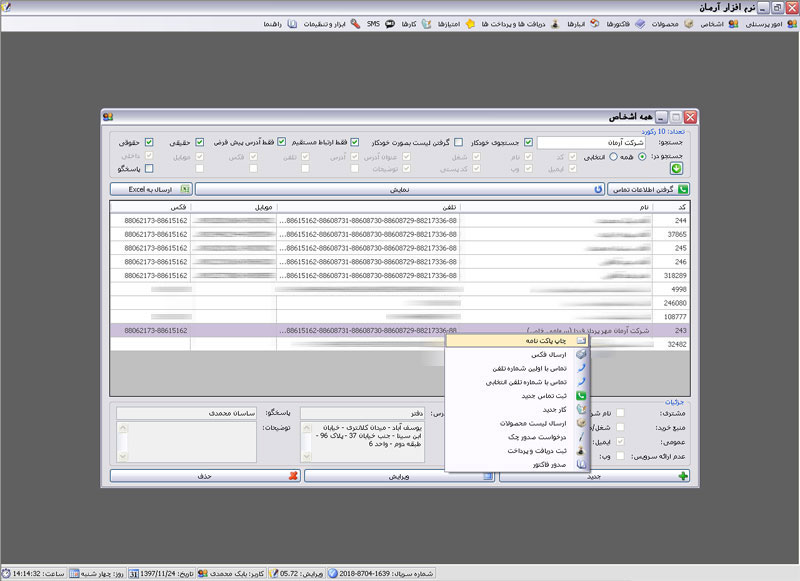
Task: Click the serial number icon in status bar
Action: (333, 574)
